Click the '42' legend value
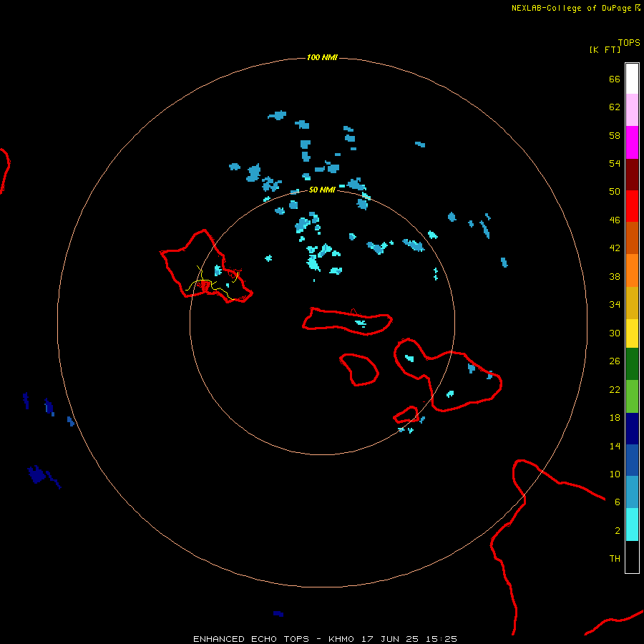Image resolution: width=644 pixels, height=644 pixels. 615,248
